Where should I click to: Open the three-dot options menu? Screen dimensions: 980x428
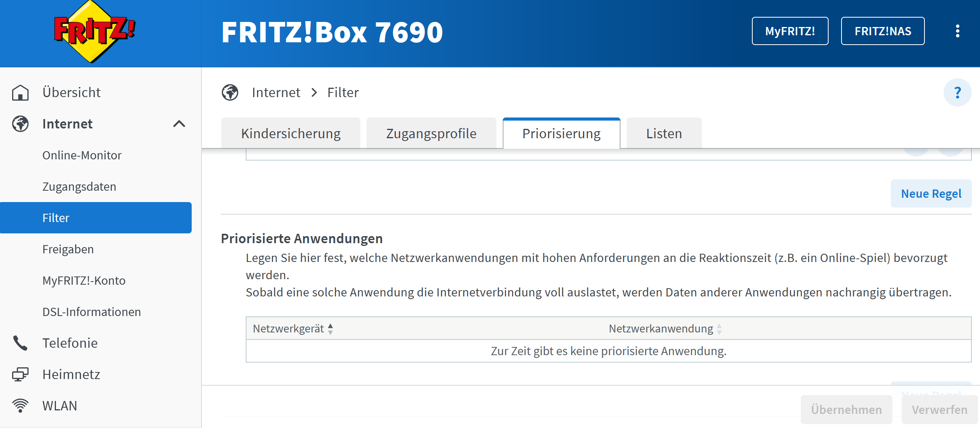957,31
